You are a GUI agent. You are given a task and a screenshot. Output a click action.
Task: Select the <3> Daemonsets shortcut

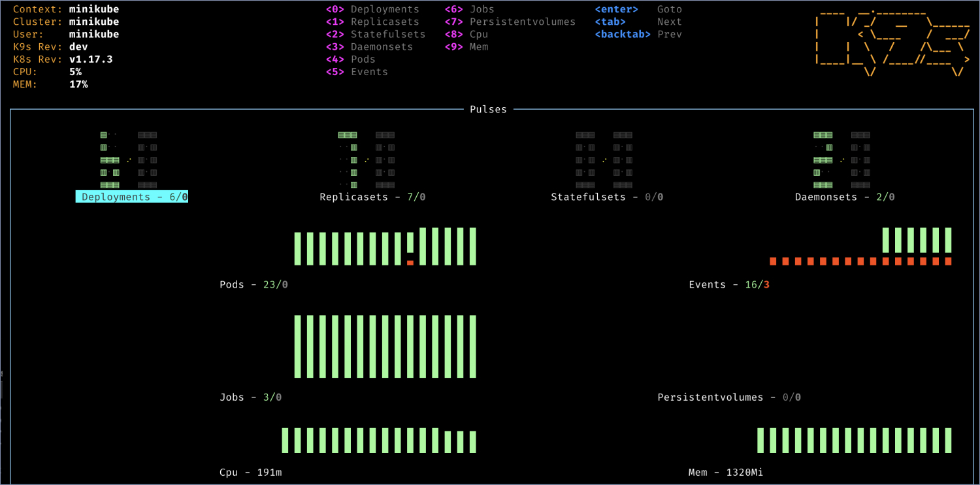pos(369,46)
